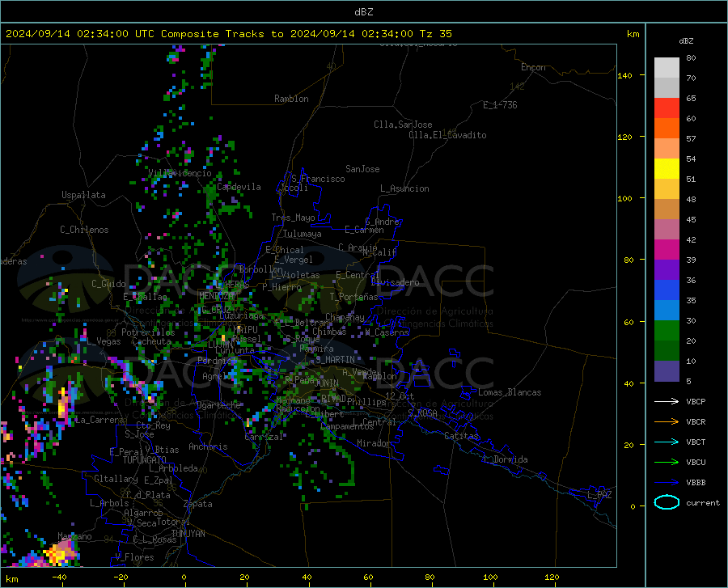Click the blue VBBB arrow legend icon
Image resolution: width=728 pixels, height=588 pixels.
point(667,483)
